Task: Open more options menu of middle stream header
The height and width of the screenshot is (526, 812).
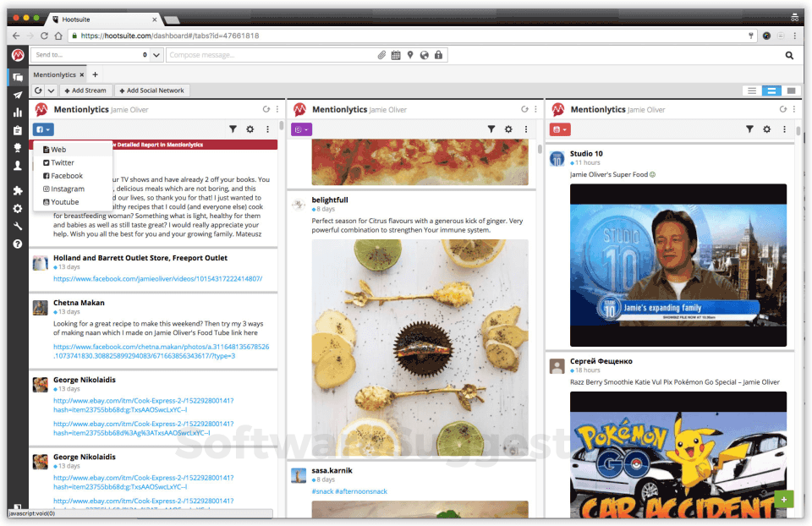Action: point(535,109)
